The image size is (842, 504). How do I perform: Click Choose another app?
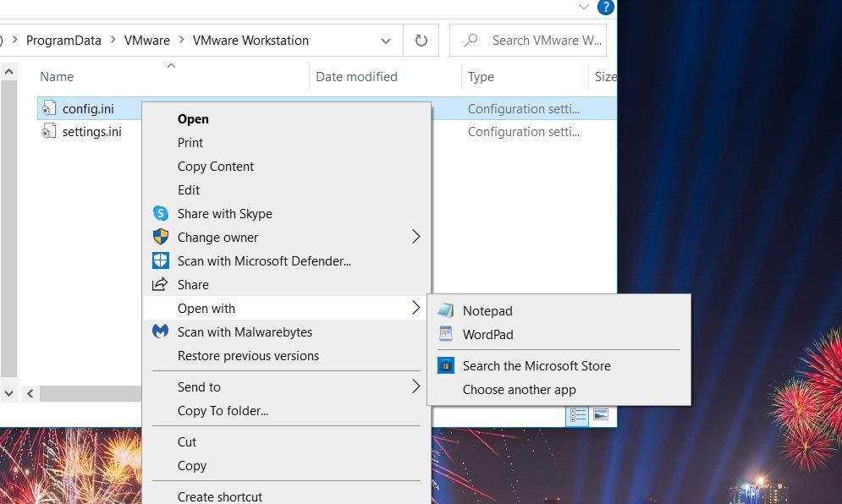point(520,390)
